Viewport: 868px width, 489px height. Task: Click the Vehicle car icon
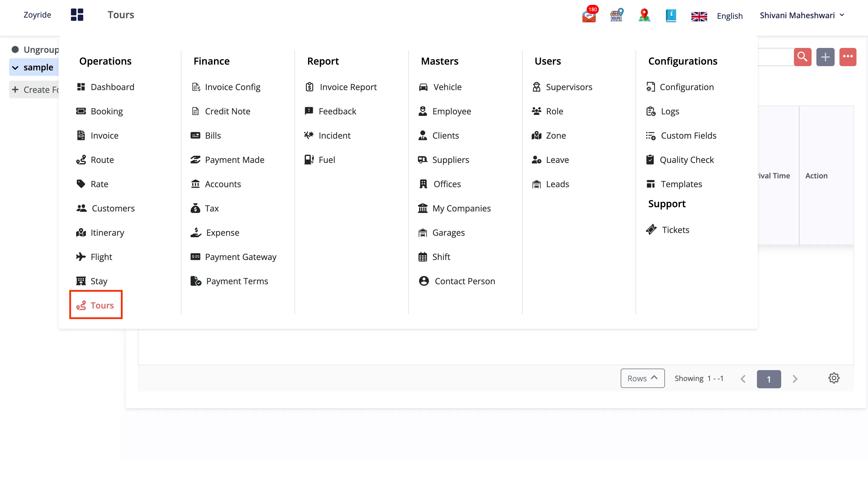(x=423, y=87)
